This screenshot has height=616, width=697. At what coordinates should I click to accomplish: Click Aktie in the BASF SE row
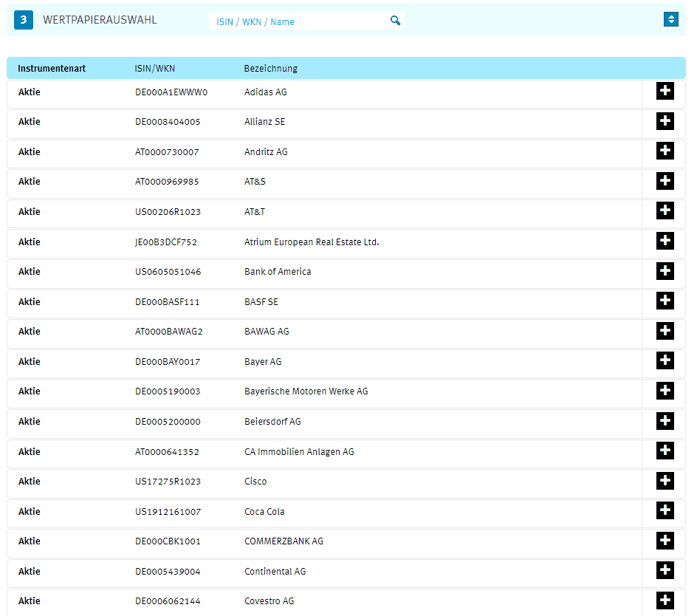(x=30, y=301)
